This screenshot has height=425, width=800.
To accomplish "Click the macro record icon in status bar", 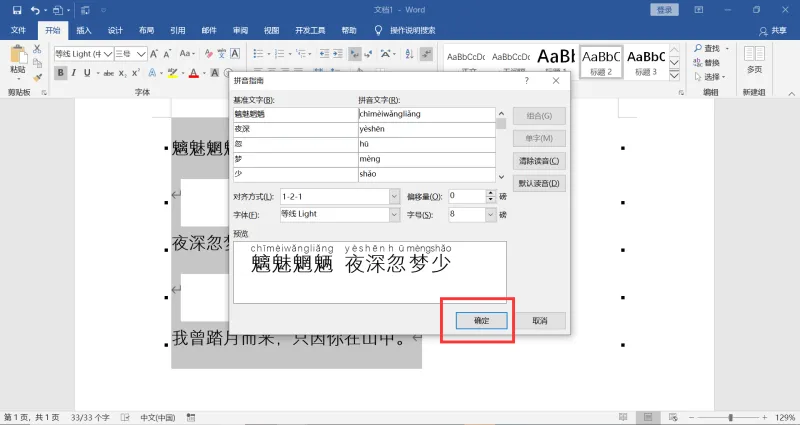I will (191, 417).
